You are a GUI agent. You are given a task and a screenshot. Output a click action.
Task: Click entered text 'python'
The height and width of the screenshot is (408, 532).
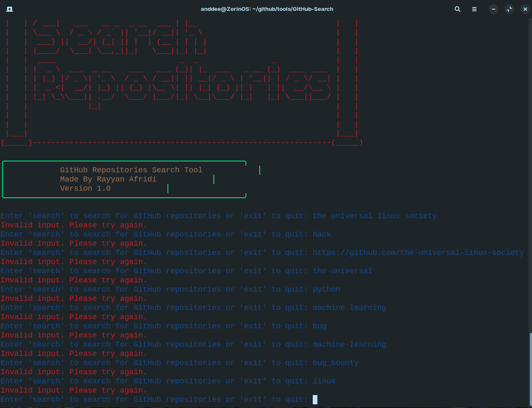click(327, 289)
